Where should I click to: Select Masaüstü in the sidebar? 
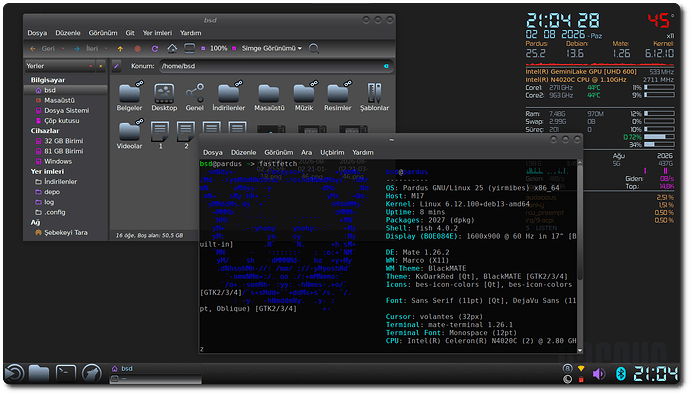66,100
